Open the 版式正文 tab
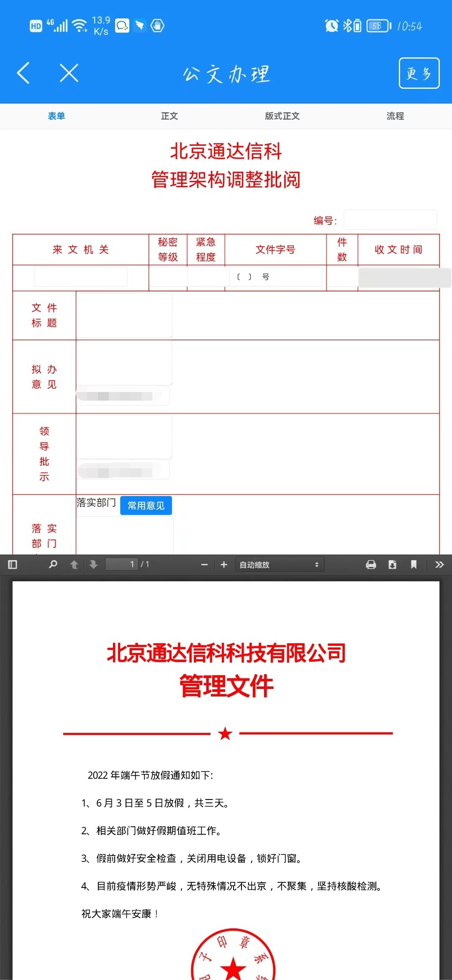This screenshot has height=980, width=452. click(x=282, y=116)
